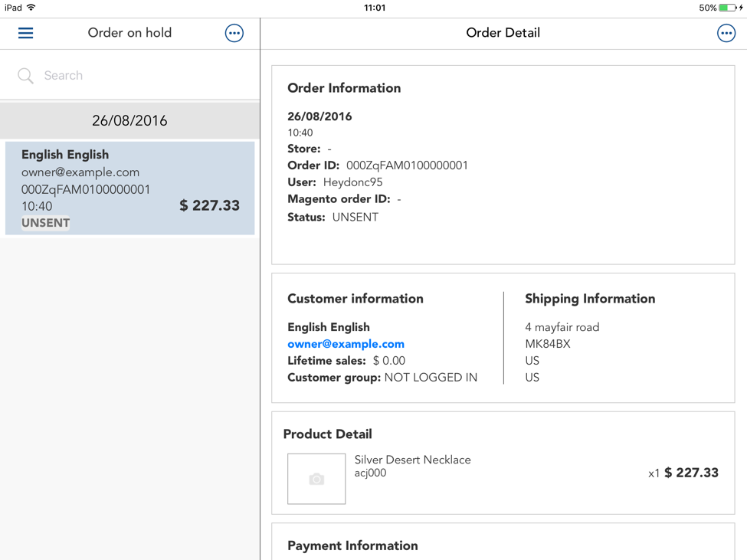Click the product image placeholder thumbnail
The height and width of the screenshot is (560, 747).
(316, 479)
